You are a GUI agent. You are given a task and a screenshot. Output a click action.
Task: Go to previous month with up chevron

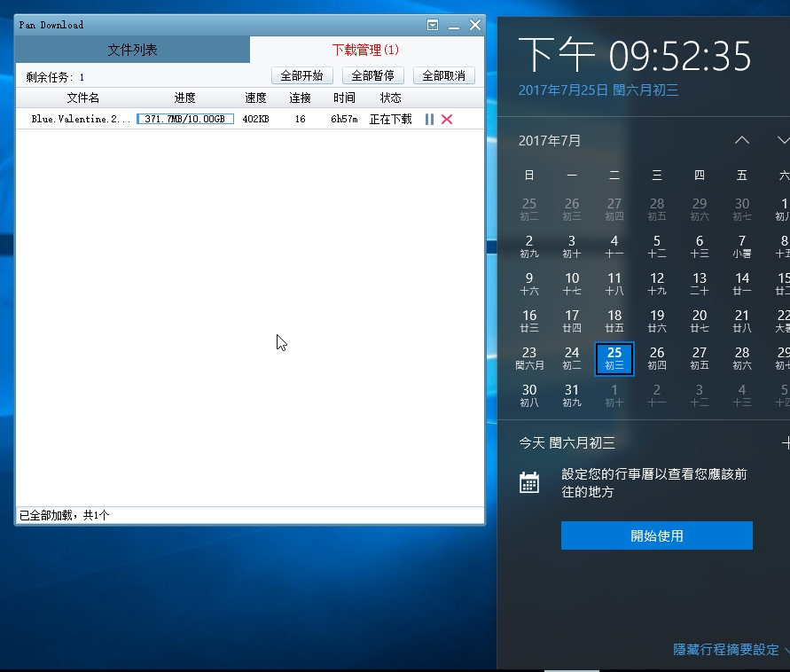tap(742, 140)
